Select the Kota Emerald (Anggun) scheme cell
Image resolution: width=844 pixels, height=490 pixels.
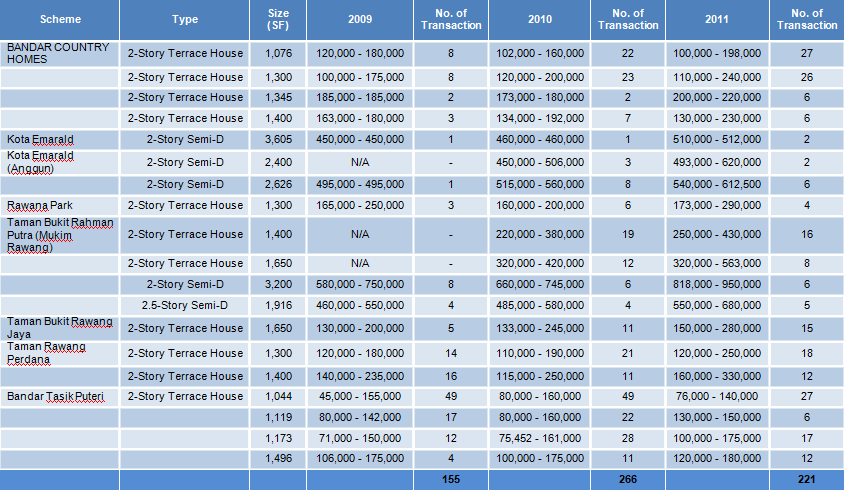60,162
